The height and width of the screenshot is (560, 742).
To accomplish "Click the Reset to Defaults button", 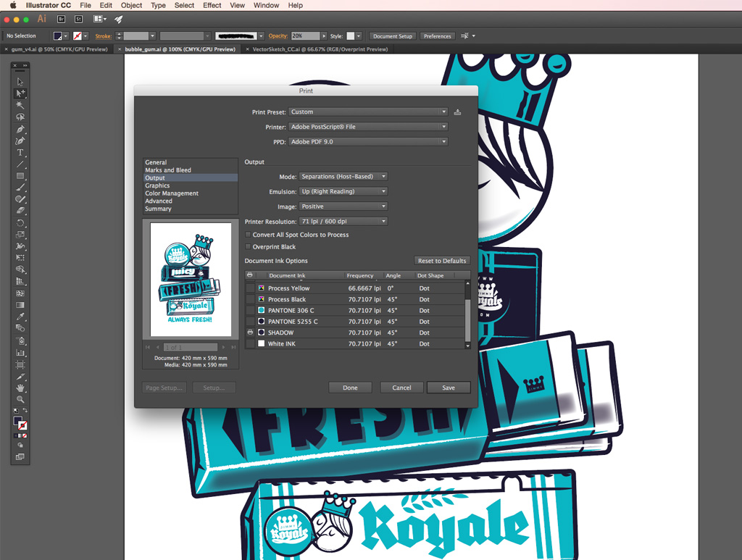I will [x=441, y=261].
